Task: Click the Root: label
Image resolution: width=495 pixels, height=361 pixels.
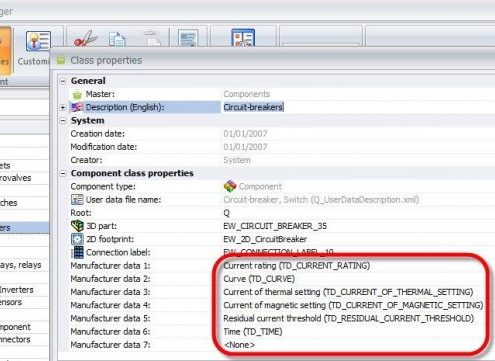Action: (81, 213)
